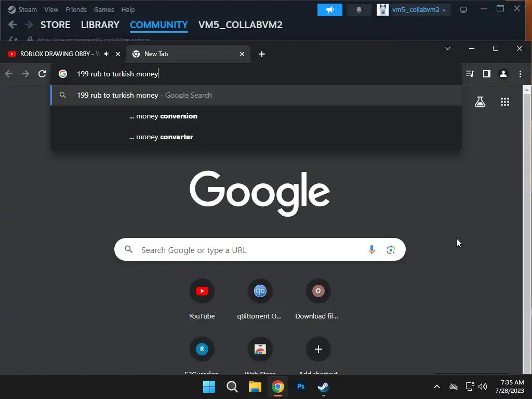
Task: Open Google apps grid
Action: (505, 102)
